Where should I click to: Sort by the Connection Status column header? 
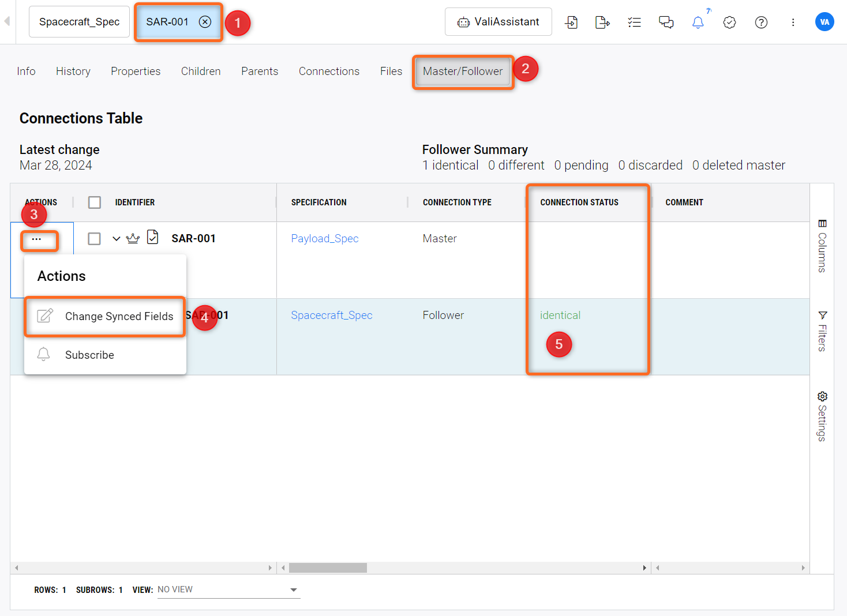[579, 202]
